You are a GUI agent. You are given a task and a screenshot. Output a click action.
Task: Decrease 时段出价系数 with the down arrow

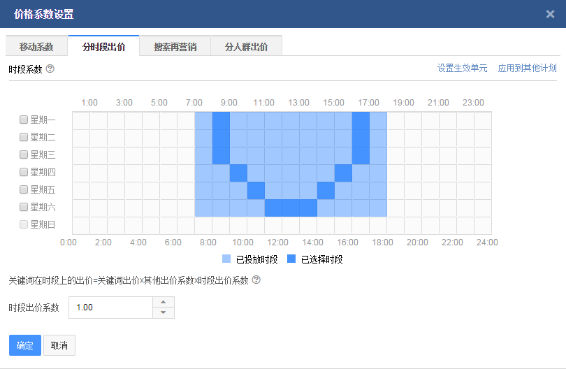164,313
